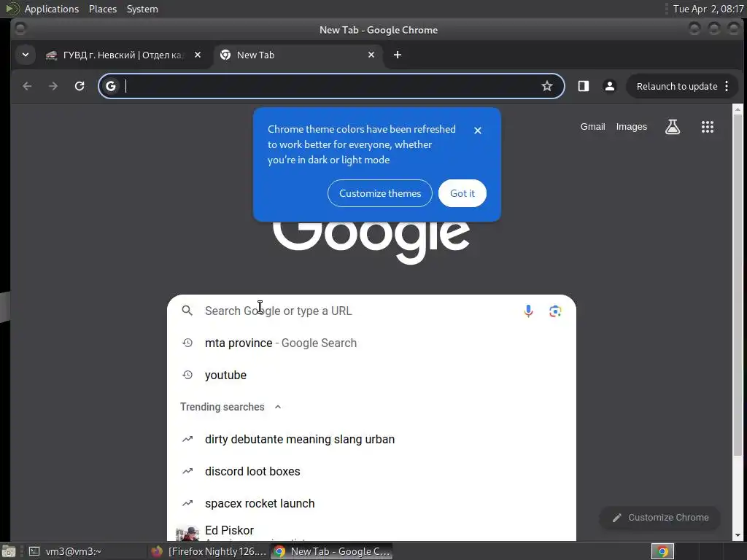Viewport: 747px width, 560px height.
Task: Click Relaunch to update button
Action: point(677,86)
